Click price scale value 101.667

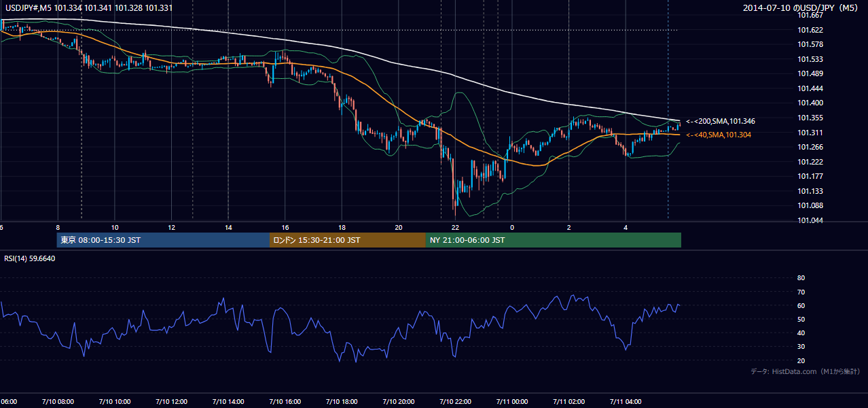point(811,15)
